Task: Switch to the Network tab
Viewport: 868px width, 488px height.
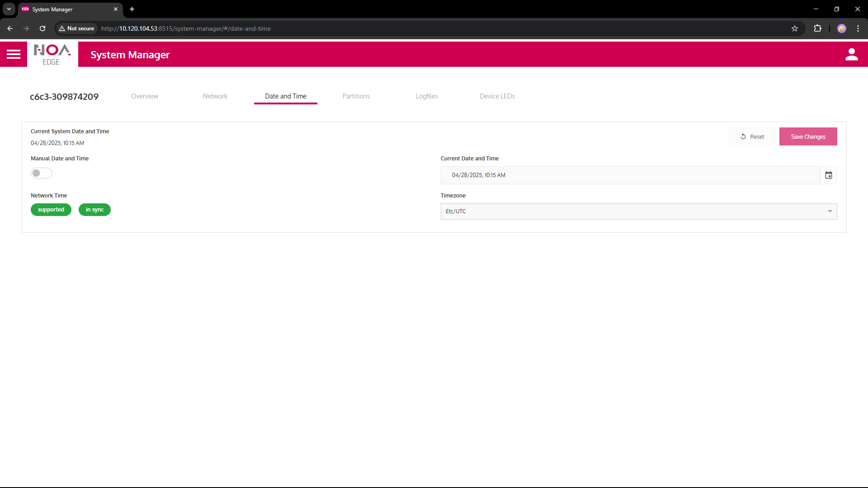Action: (215, 96)
